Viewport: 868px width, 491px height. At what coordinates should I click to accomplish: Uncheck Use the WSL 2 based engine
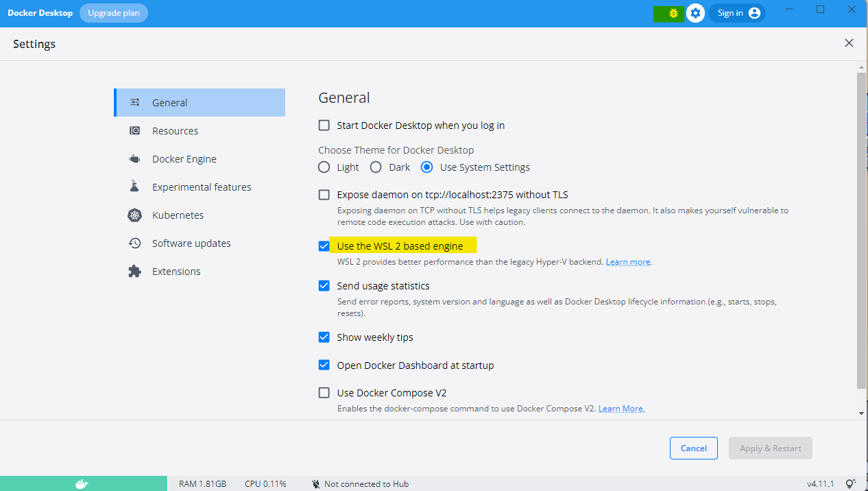coord(324,246)
